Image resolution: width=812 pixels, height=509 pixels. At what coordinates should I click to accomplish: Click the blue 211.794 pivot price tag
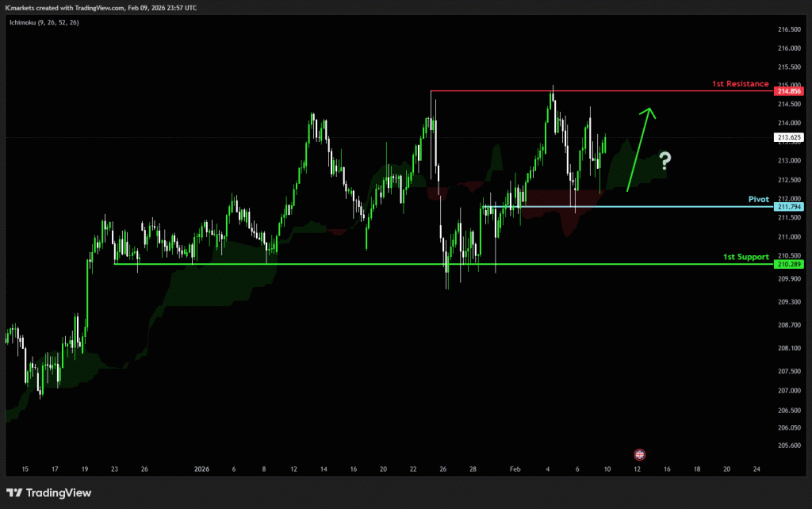click(x=790, y=207)
